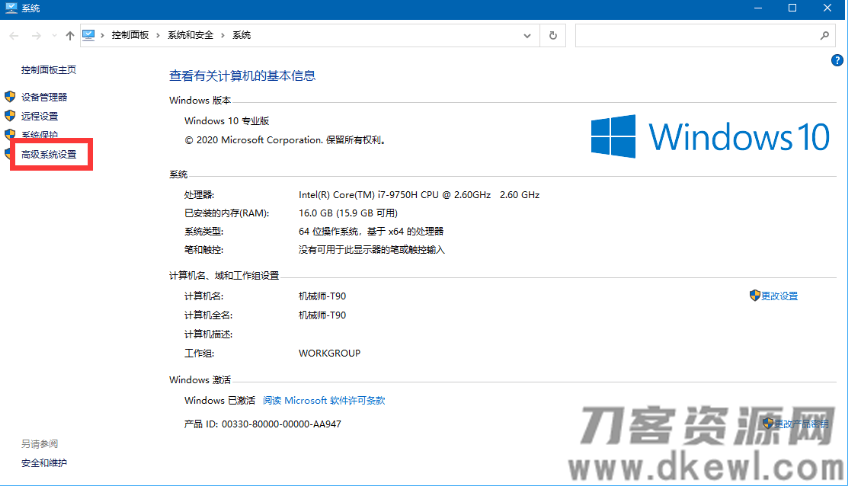
Task: Click the Windows 已激活 status text
Action: 220,401
